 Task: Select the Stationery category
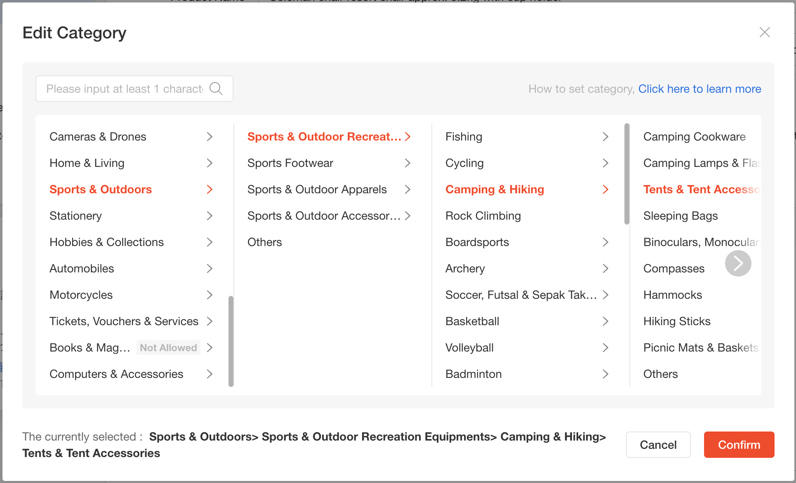(x=76, y=216)
